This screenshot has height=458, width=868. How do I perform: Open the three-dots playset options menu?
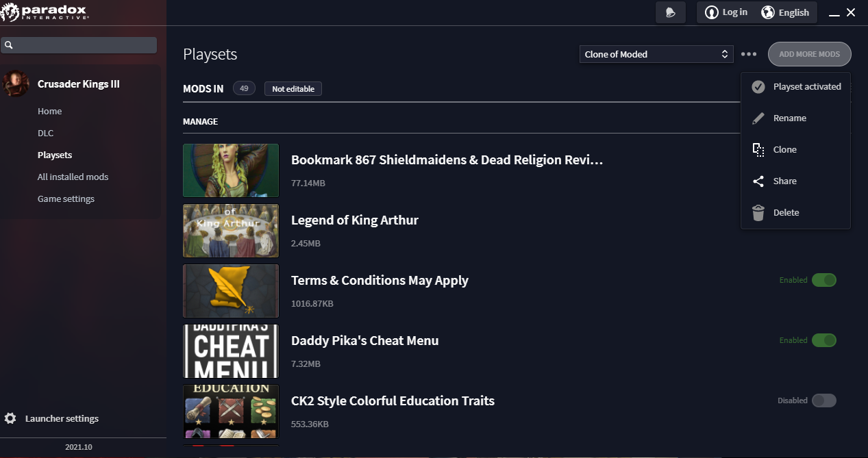click(x=749, y=54)
